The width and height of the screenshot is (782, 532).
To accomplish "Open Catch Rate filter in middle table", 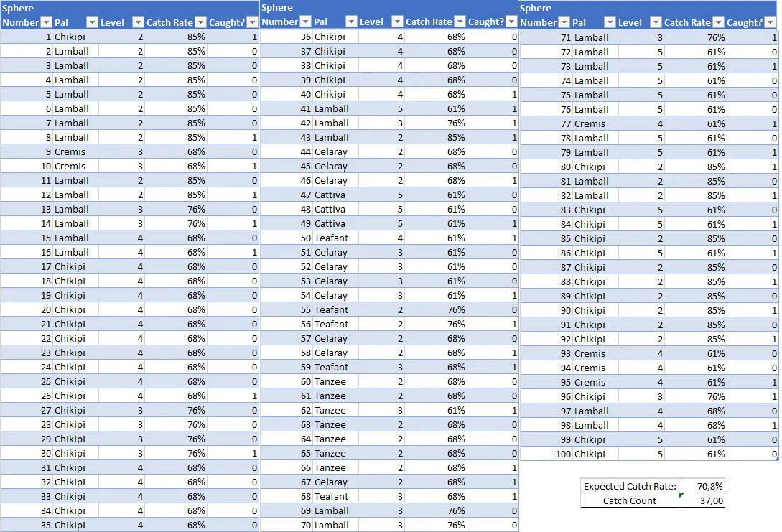I will 460,22.
